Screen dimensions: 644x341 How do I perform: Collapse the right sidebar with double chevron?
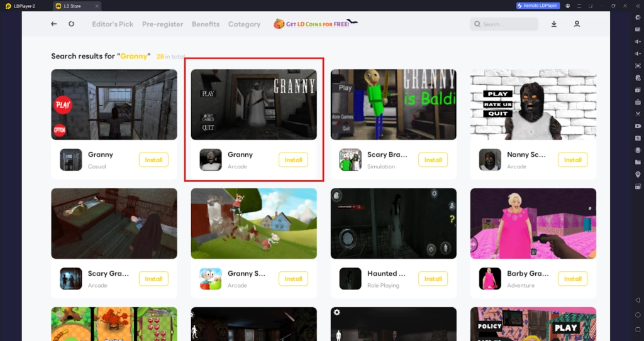[638, 6]
